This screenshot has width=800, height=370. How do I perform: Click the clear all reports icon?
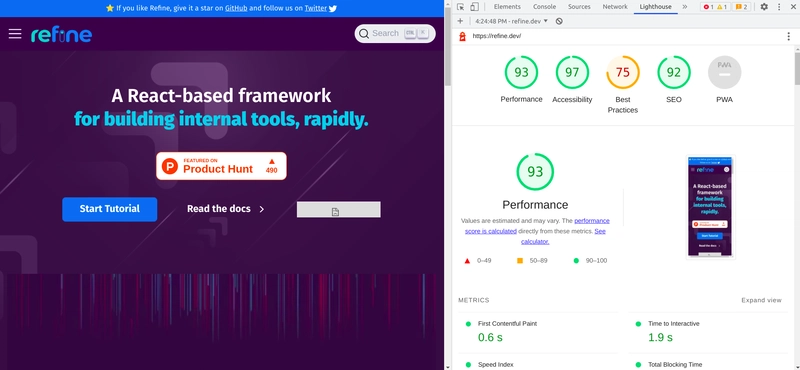click(559, 21)
